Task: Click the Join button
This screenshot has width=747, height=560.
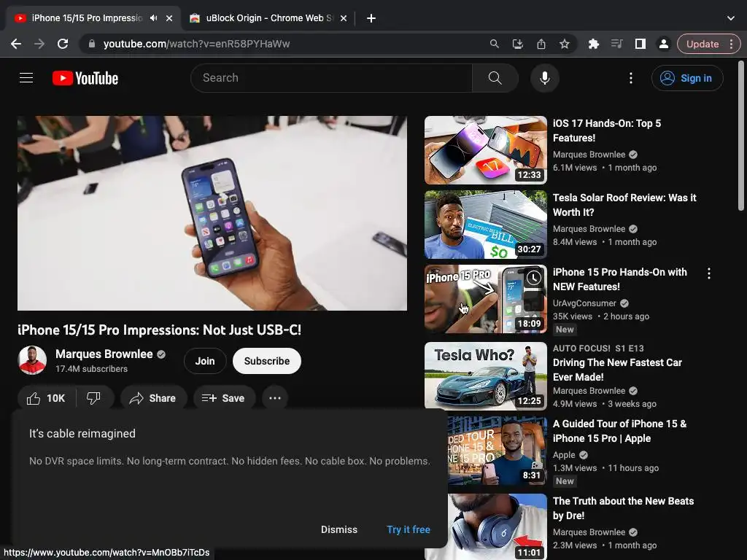Action: click(205, 361)
